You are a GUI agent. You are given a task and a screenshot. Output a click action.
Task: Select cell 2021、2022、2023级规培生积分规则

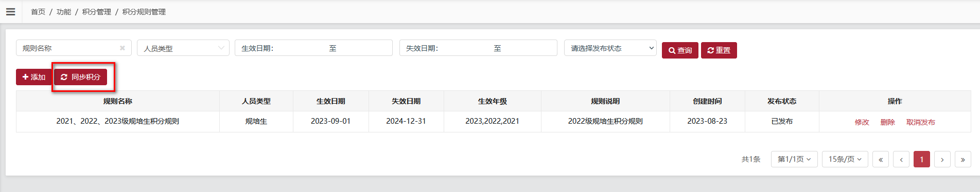coord(118,121)
